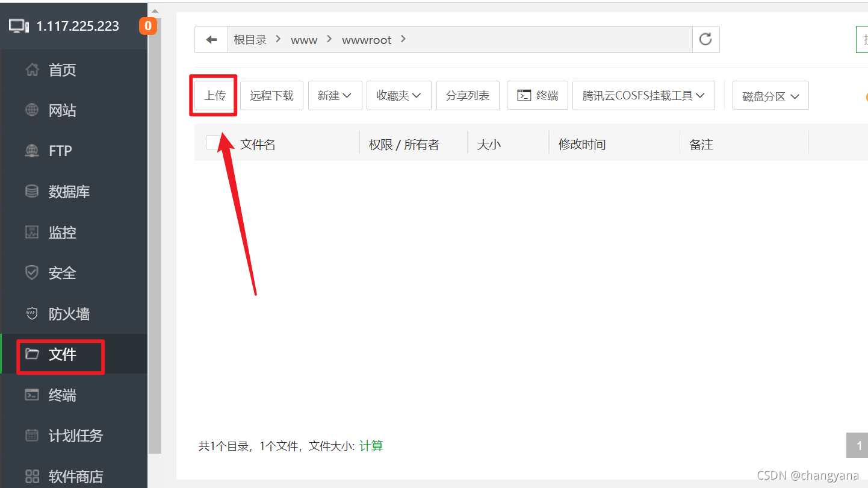The width and height of the screenshot is (868, 488).
Task: Click the server monitor icon beside the IP address
Action: pos(19,26)
